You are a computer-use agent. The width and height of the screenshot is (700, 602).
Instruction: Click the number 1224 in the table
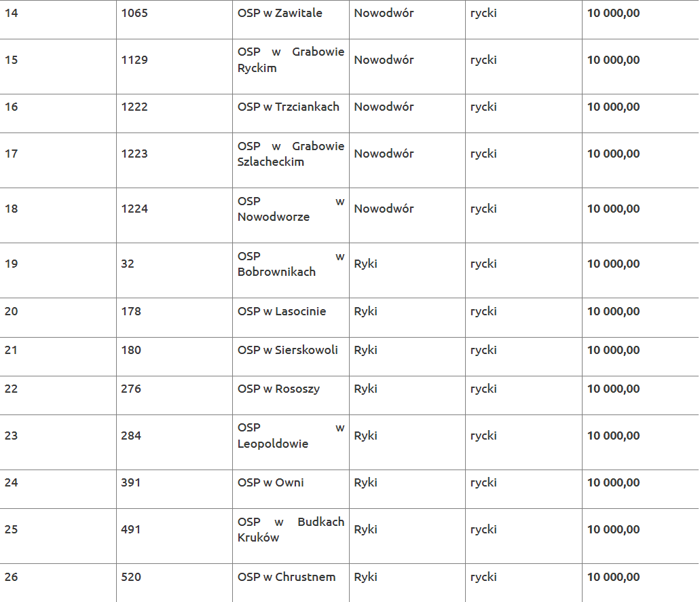click(134, 209)
